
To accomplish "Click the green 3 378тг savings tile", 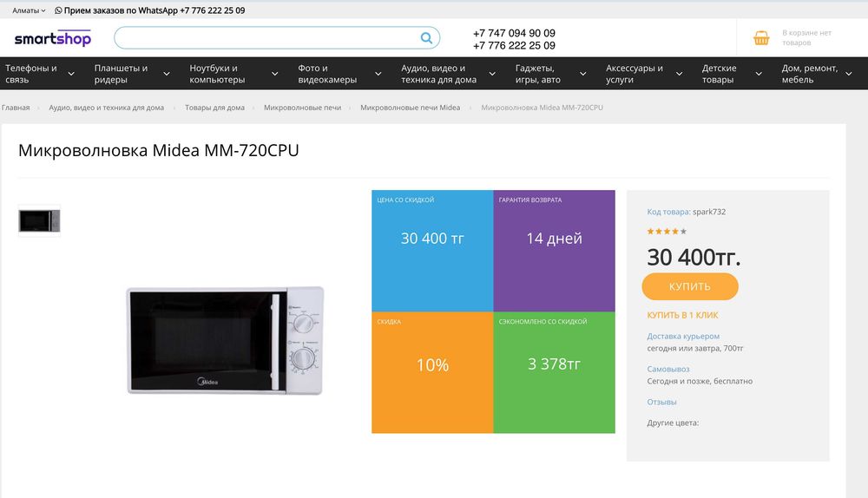I will pyautogui.click(x=554, y=372).
